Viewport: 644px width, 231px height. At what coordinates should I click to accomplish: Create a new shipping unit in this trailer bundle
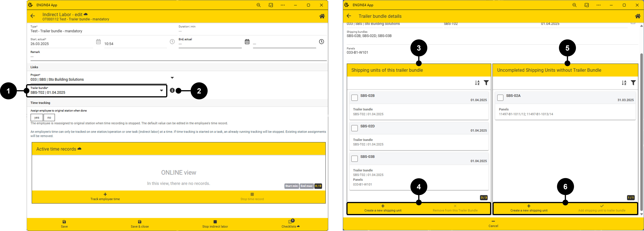[383, 208]
